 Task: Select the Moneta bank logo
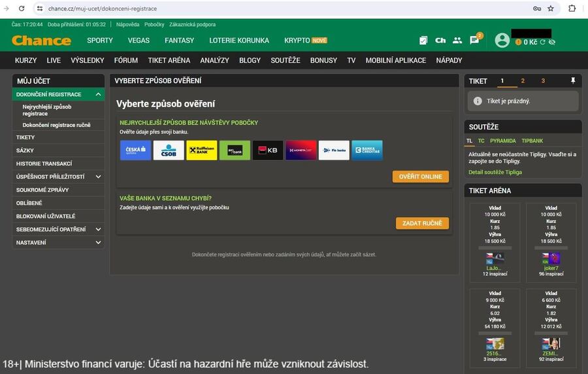301,150
